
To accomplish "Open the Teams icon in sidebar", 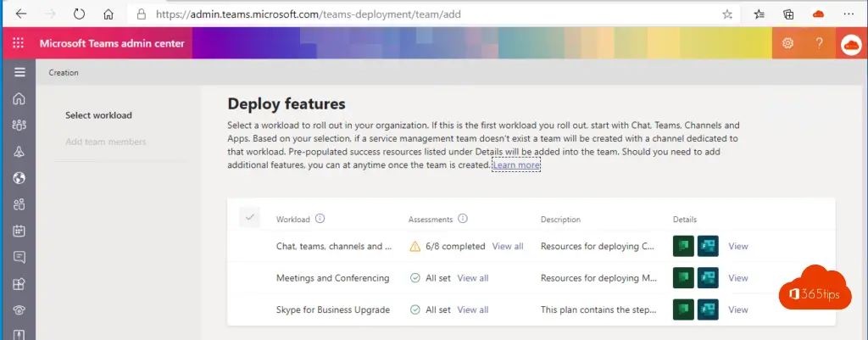I will tap(19, 125).
